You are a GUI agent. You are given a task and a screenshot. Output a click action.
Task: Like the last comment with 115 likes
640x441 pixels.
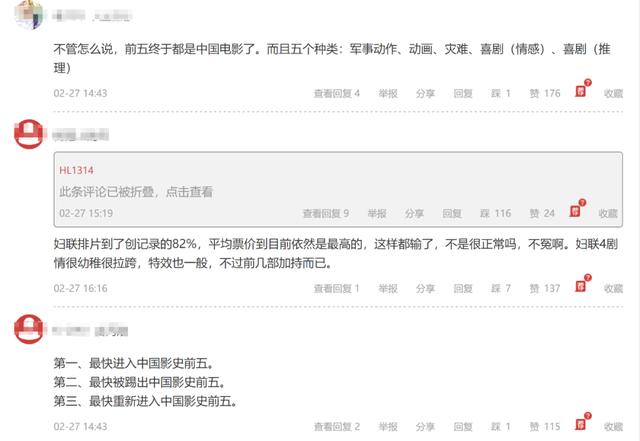(545, 427)
